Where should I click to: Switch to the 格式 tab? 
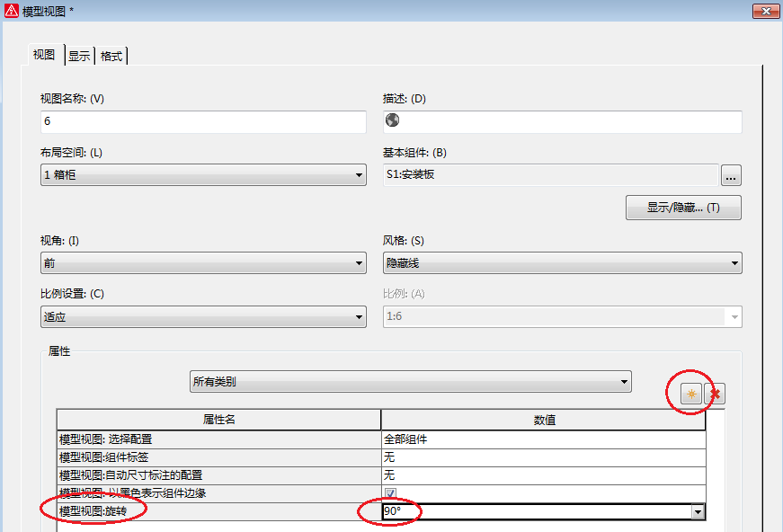point(111,56)
